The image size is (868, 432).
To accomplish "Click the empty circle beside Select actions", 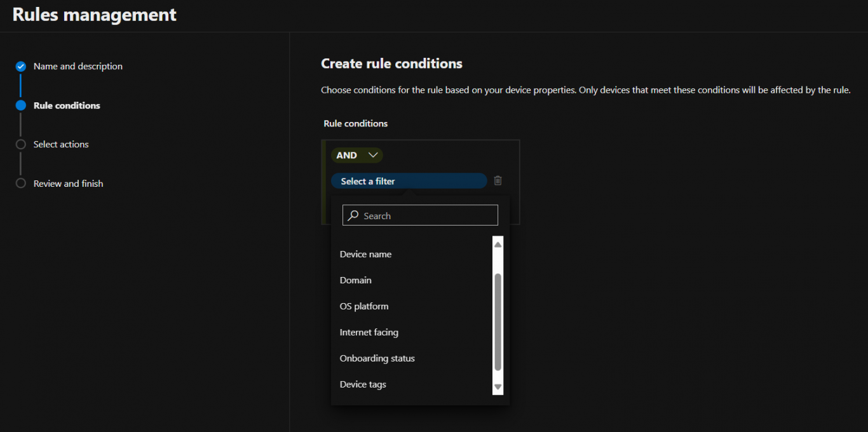I will pos(20,144).
